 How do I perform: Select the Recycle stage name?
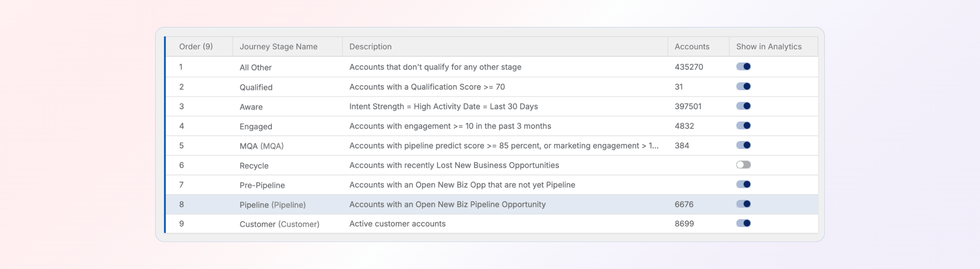pos(254,166)
